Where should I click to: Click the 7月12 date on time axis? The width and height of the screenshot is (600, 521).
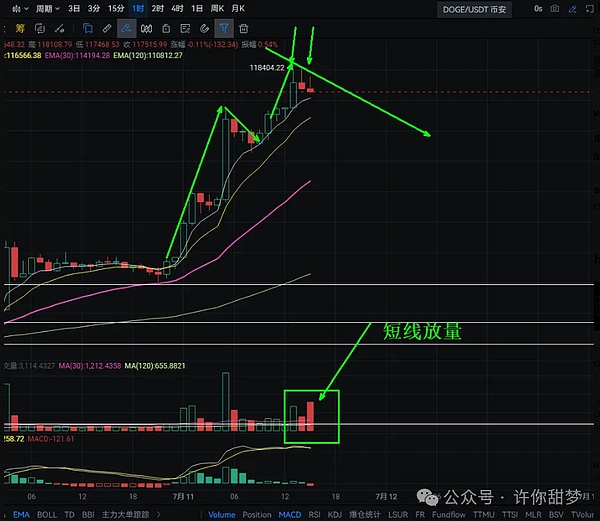coord(385,495)
